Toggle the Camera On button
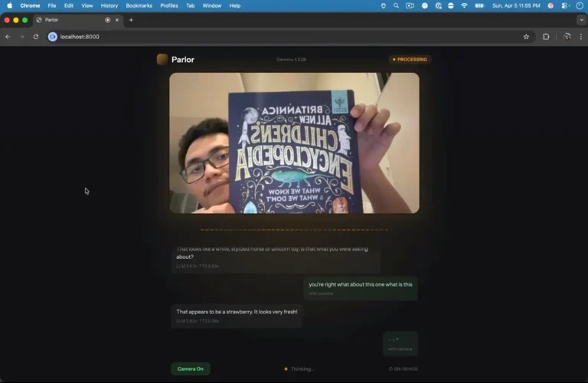Screen dimensions: 588x383 pyautogui.click(x=191, y=368)
